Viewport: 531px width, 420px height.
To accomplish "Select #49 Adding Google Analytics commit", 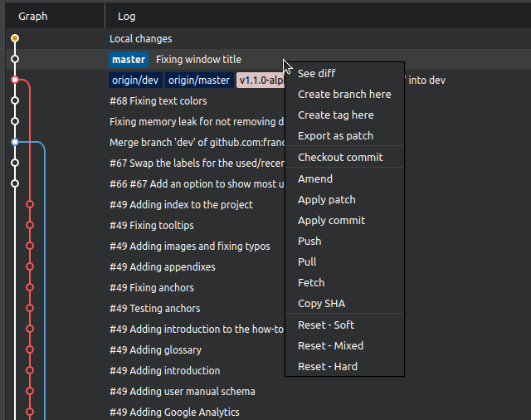I will click(x=174, y=413).
